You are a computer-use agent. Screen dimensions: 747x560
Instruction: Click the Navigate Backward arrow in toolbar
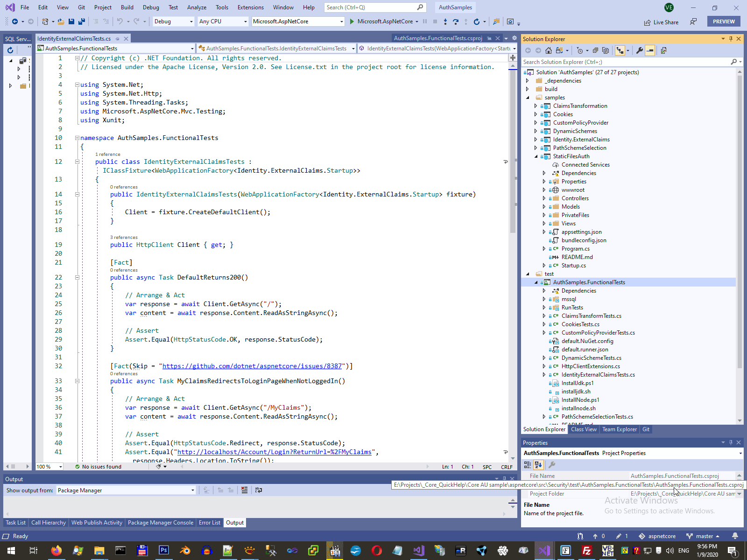point(15,21)
